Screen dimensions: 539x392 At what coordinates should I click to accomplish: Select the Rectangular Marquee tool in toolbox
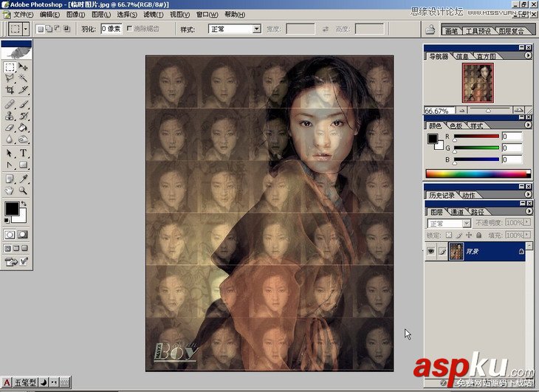10,66
